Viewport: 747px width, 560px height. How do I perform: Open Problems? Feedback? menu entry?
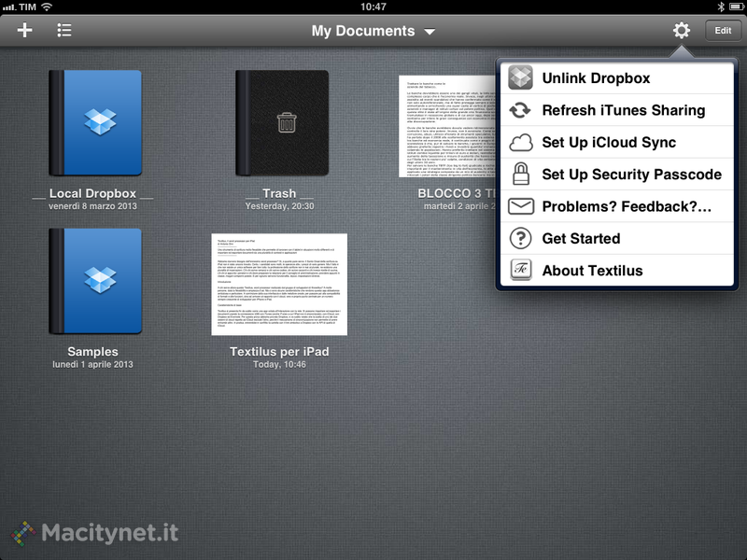(616, 206)
